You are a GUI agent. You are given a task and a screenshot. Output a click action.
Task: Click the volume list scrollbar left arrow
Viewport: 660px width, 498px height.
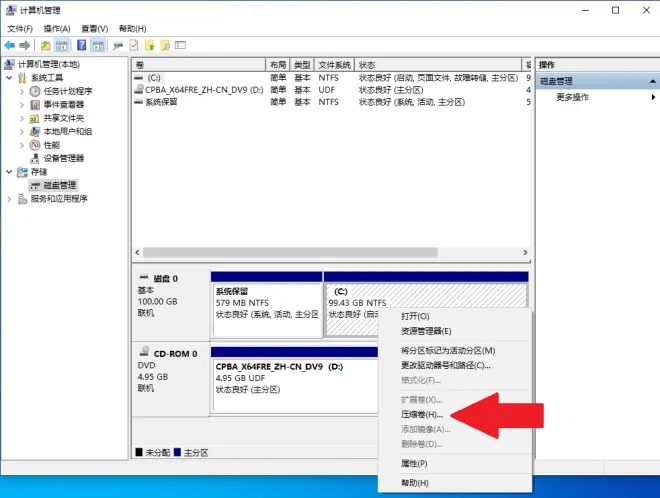(x=137, y=252)
